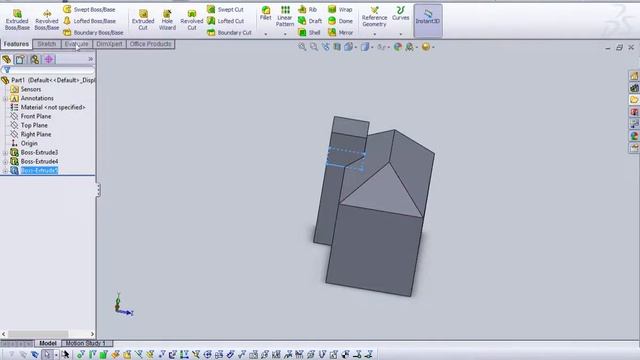Screen dimensions: 640x360
Task: Choose Lofted Boss/Base feature
Action: [x=89, y=21]
